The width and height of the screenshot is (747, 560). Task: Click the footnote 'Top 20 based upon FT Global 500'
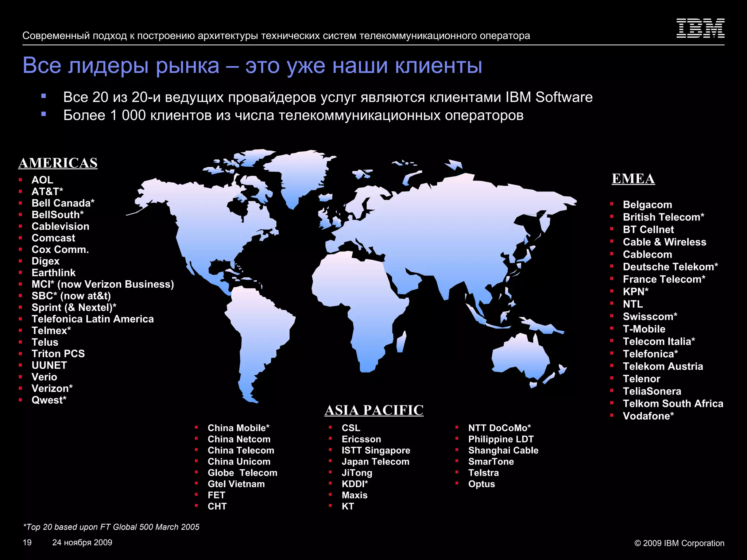(x=111, y=527)
